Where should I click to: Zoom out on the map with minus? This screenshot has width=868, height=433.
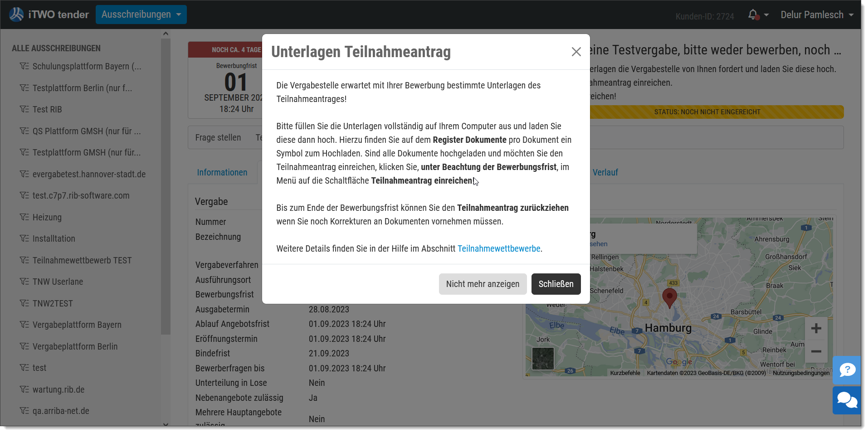click(816, 351)
